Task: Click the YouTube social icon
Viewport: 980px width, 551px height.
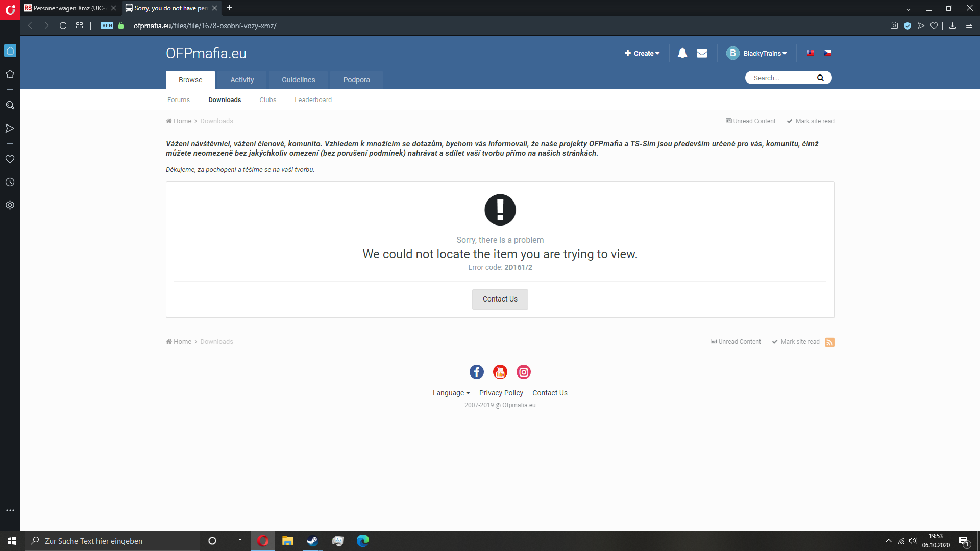Action: pyautogui.click(x=500, y=372)
